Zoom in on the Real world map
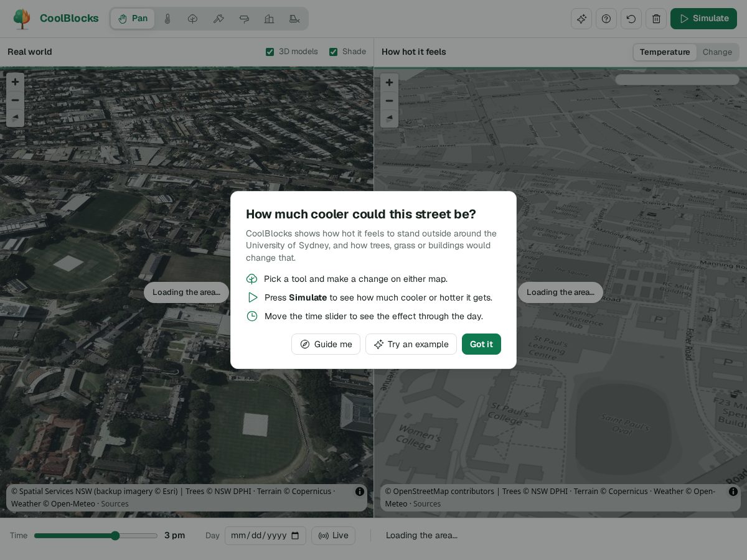The height and width of the screenshot is (560, 747). (16, 82)
